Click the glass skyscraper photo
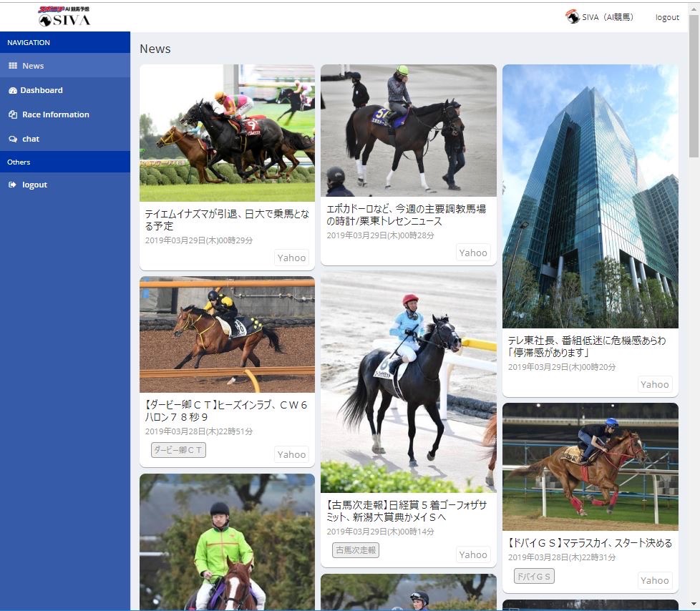 (x=590, y=196)
